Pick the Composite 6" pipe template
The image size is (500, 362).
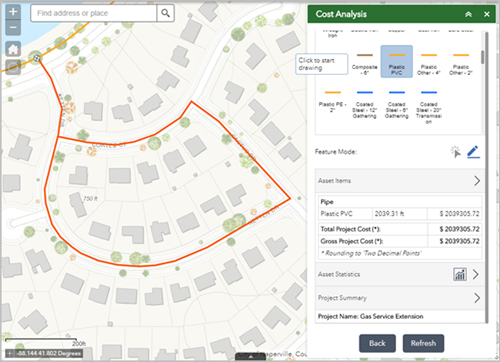[x=365, y=62]
